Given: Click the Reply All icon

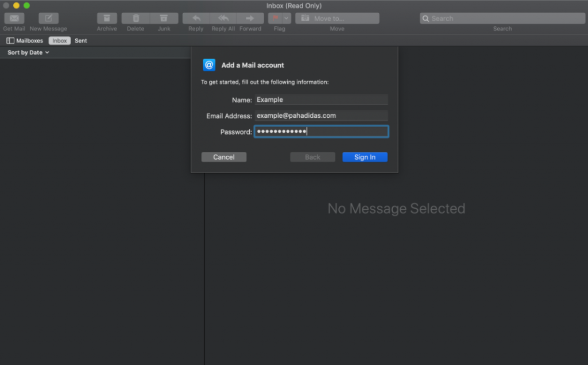Looking at the screenshot, I should coord(223,18).
